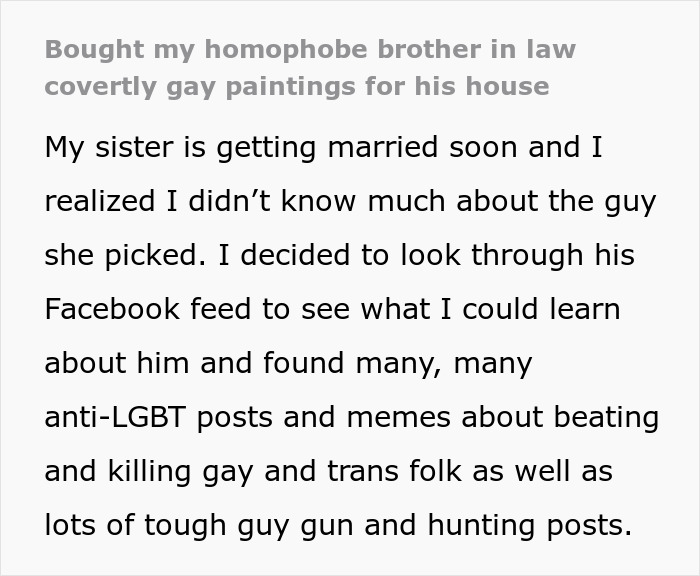Click the word 'realized' in the second line

(x=100, y=201)
